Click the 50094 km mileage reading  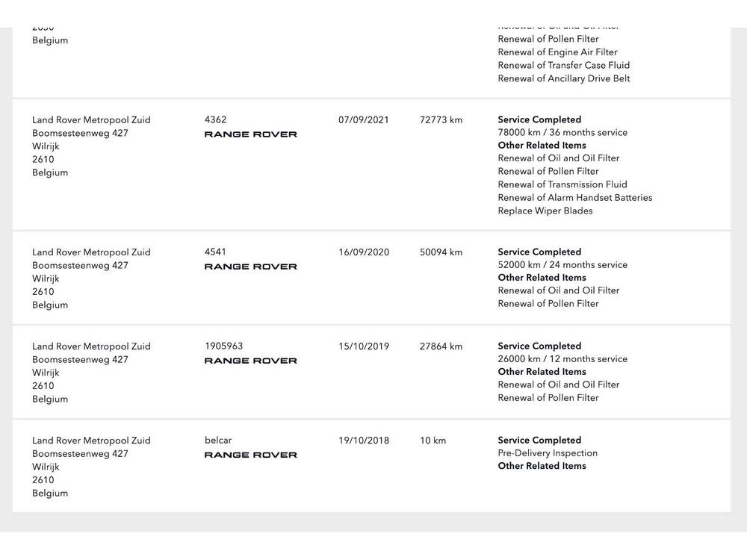[x=441, y=252]
